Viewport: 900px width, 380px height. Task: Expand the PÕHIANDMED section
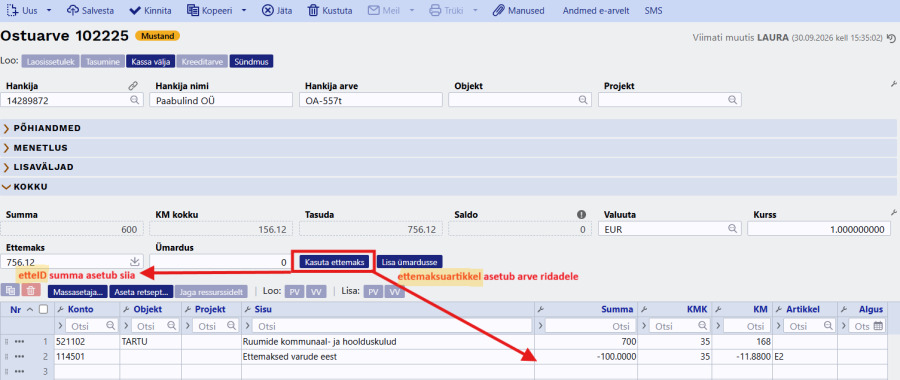(448, 128)
